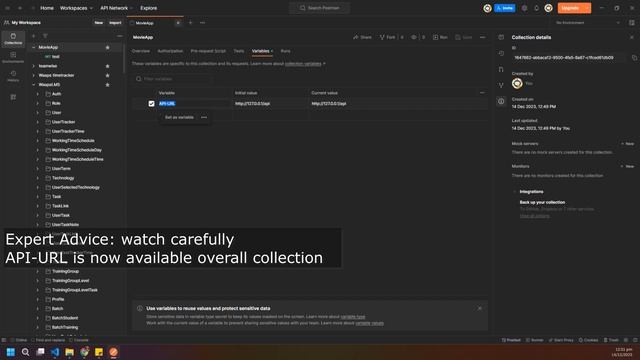This screenshot has height=360, width=640.
Task: Open the pull requests icon in the right sidebar
Action: coord(501,69)
